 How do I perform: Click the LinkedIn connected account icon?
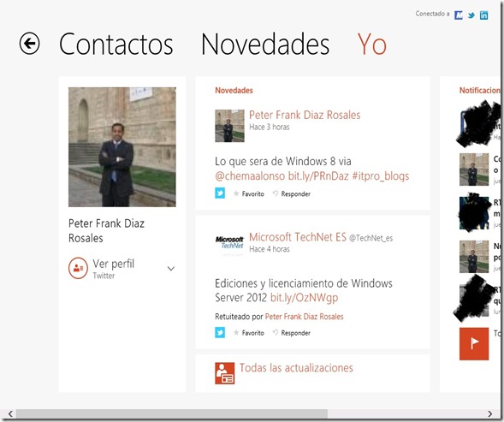[x=483, y=15]
